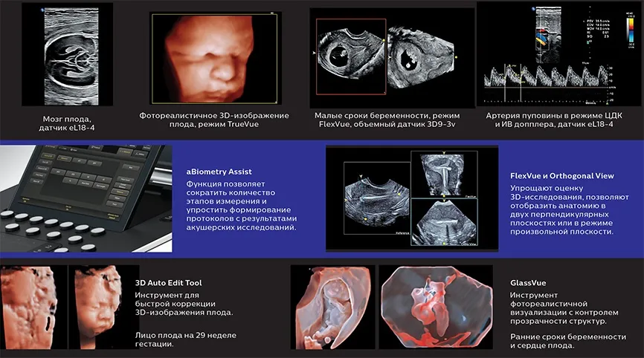The image size is (644, 358).
Task: Click the paragraph 'Функция позволяет сократить количество этапов'
Action: (242, 206)
